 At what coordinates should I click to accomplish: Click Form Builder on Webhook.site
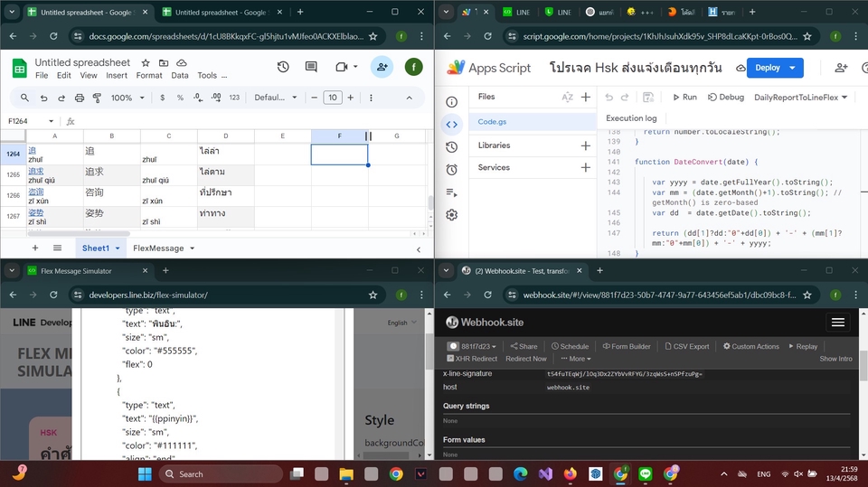click(x=626, y=346)
